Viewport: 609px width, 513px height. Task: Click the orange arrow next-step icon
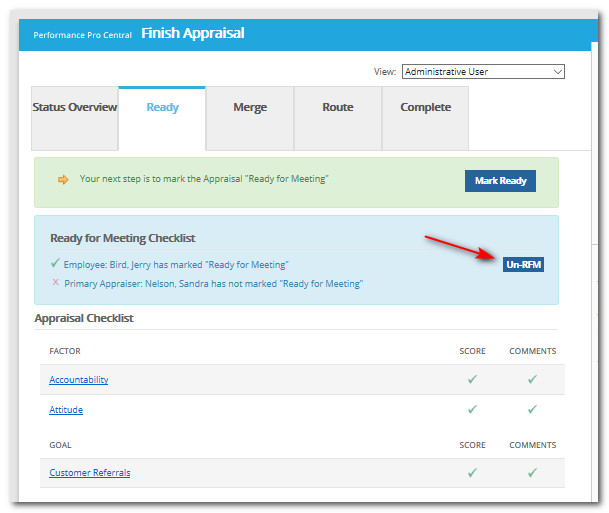(63, 180)
